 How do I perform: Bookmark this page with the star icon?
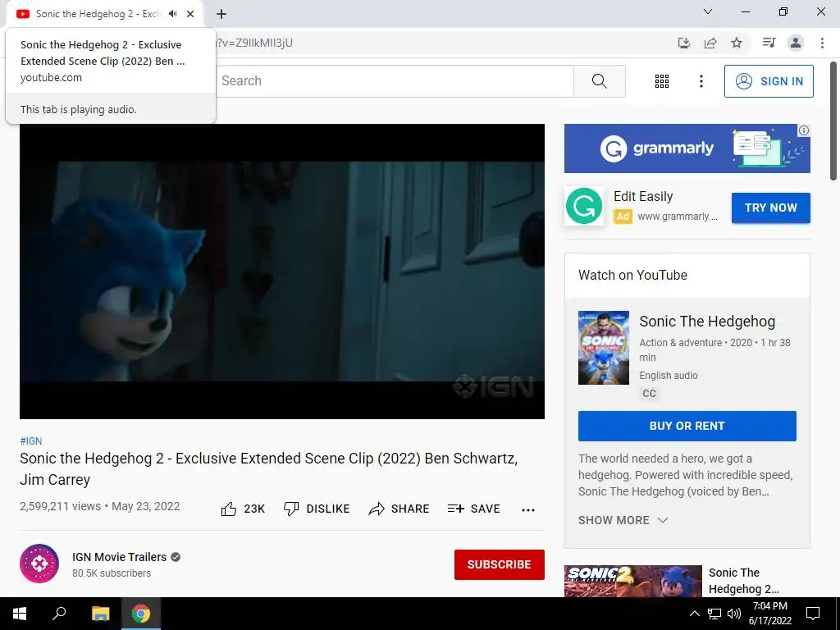coord(737,43)
